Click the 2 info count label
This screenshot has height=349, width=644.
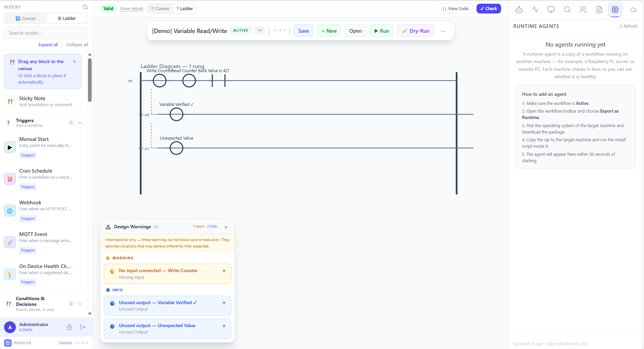[x=212, y=226]
